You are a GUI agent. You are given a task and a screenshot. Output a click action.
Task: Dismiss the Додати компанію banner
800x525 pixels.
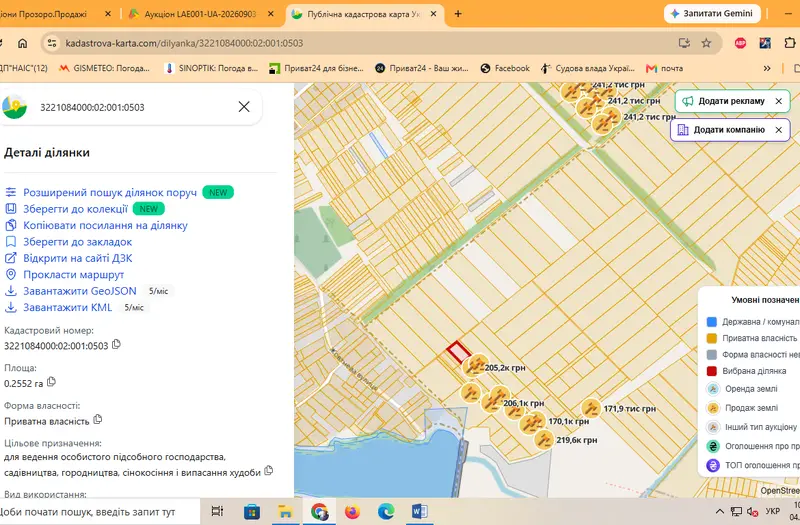(779, 130)
